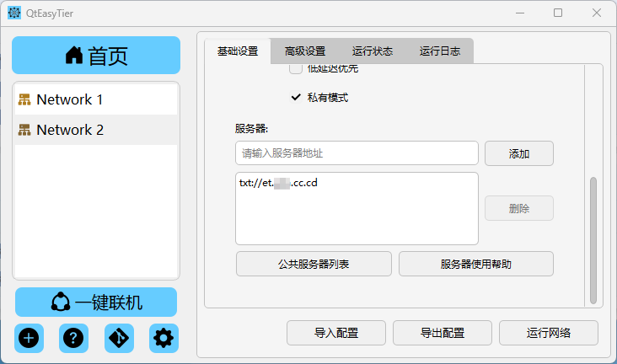Switch to the 基础设置 tab
The image size is (617, 364).
238,51
